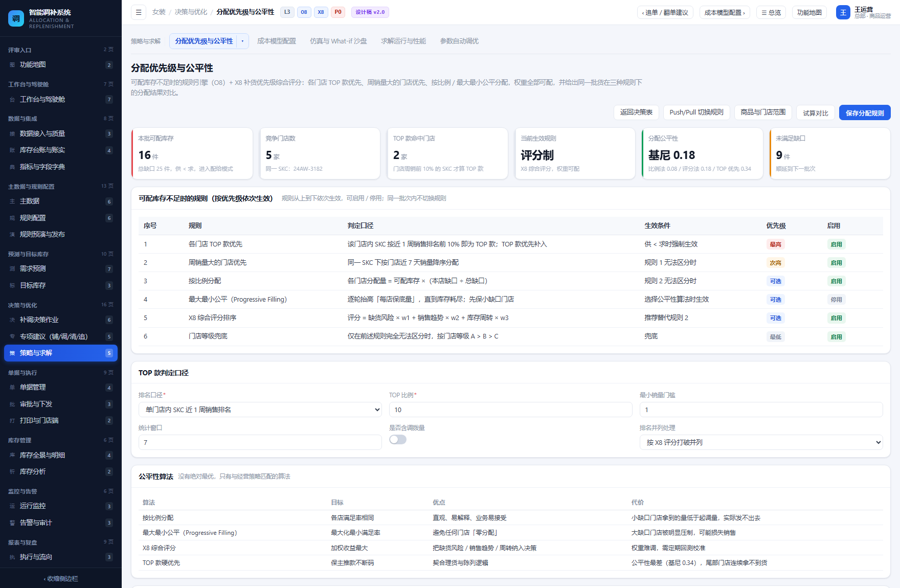Switch to the 参数自动调优 tab
The image size is (900, 588).
click(459, 41)
